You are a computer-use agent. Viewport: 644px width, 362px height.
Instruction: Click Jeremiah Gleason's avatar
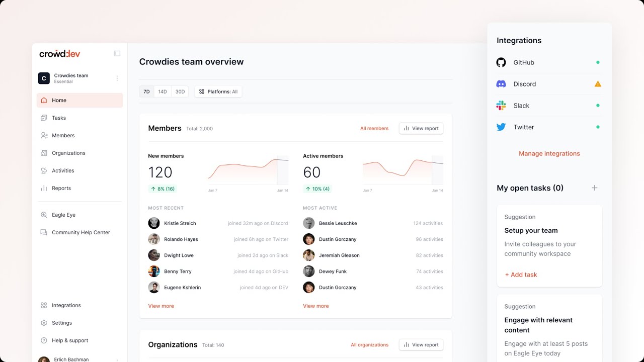point(309,255)
